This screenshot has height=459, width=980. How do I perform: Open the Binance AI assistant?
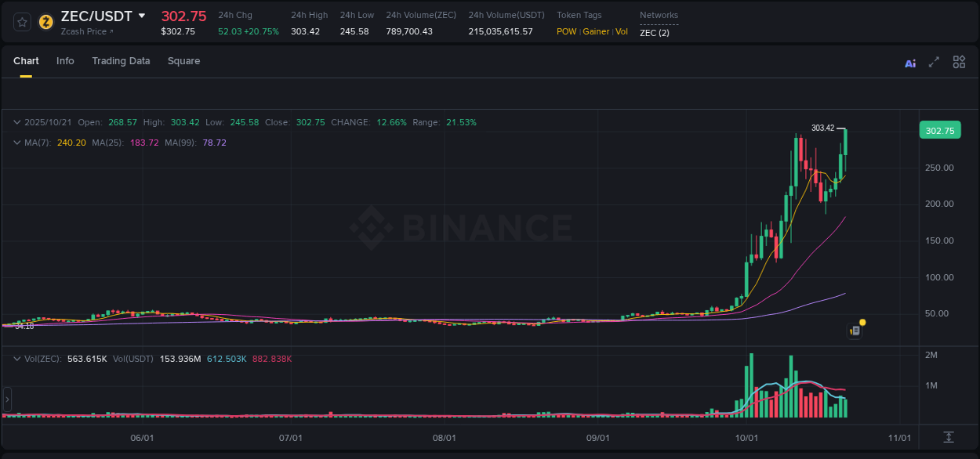[x=910, y=63]
